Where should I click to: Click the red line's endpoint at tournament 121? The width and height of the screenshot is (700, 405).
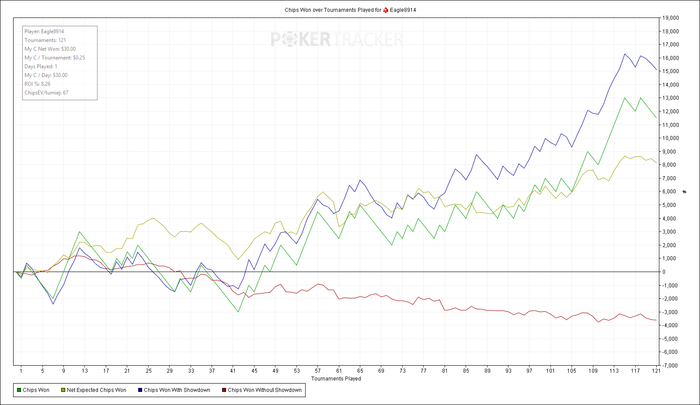point(656,320)
